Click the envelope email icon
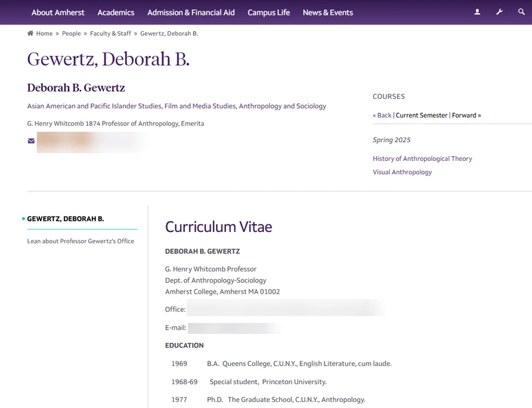This screenshot has height=408, width=532. (x=31, y=141)
